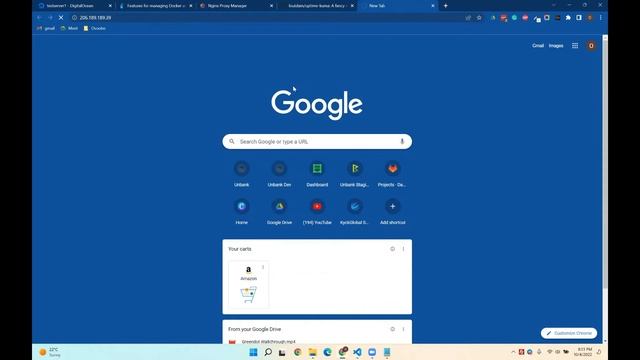The width and height of the screenshot is (640, 360).
Task: Open the Greendot Walkthrough.mp4 file
Action: coord(268,341)
